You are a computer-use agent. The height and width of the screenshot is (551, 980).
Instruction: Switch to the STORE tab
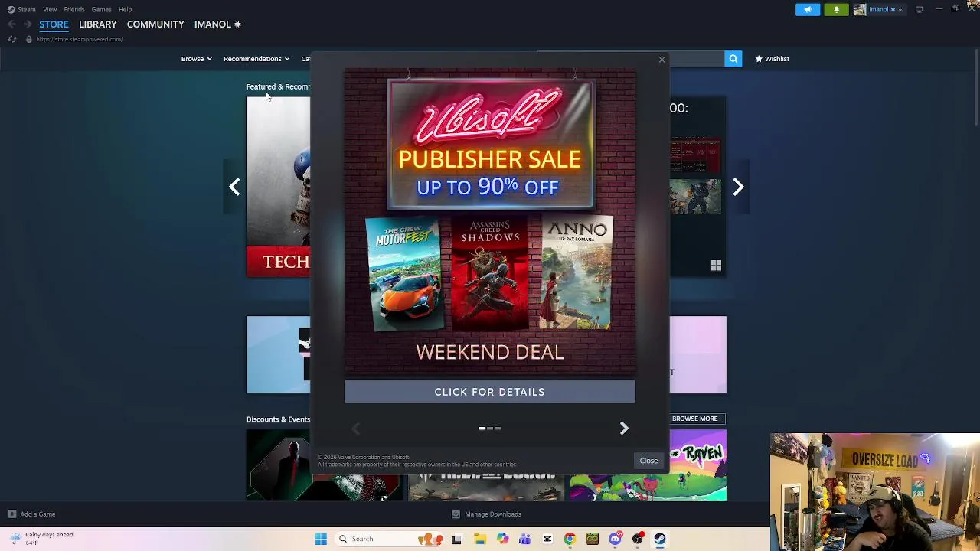(54, 24)
